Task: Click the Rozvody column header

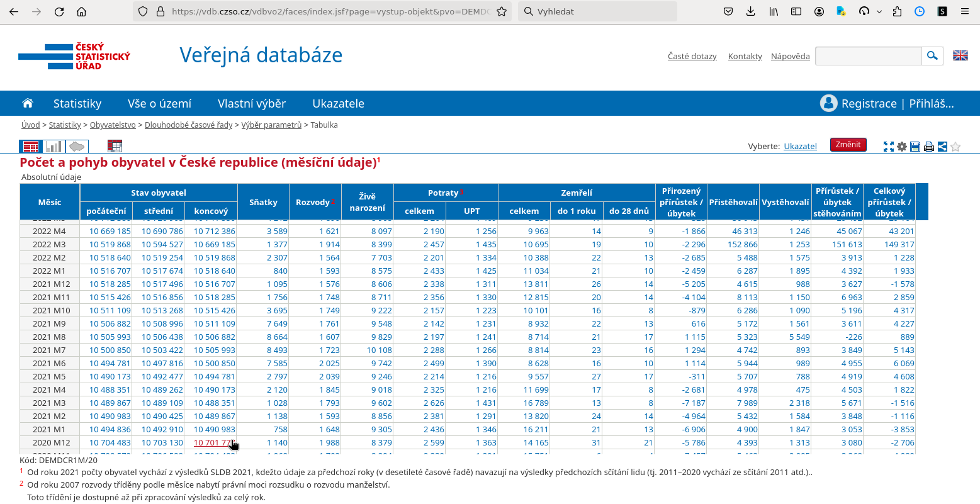Action: [315, 202]
